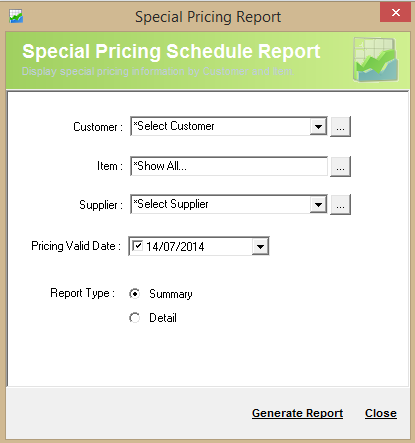
Task: Click the Select Customer combo box text
Action: [220, 126]
